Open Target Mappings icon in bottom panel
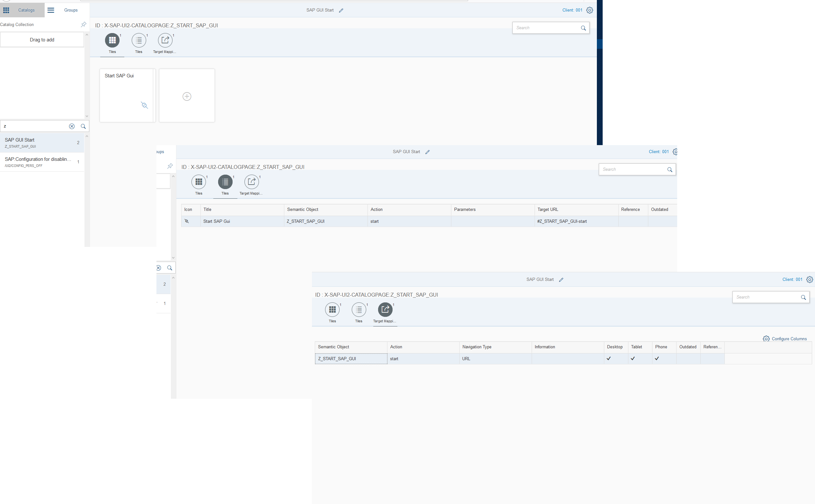Image resolution: width=815 pixels, height=504 pixels. tap(385, 310)
